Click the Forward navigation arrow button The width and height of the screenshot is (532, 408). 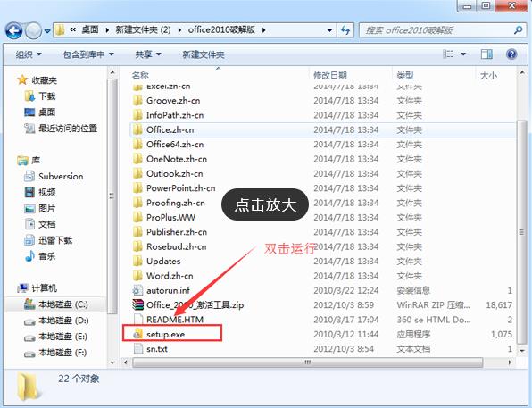34,31
